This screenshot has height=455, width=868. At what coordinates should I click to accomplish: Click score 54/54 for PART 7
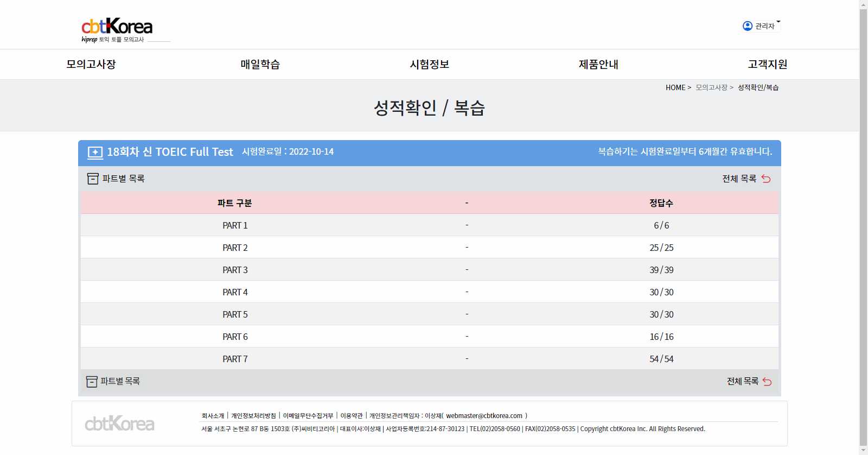click(x=661, y=359)
